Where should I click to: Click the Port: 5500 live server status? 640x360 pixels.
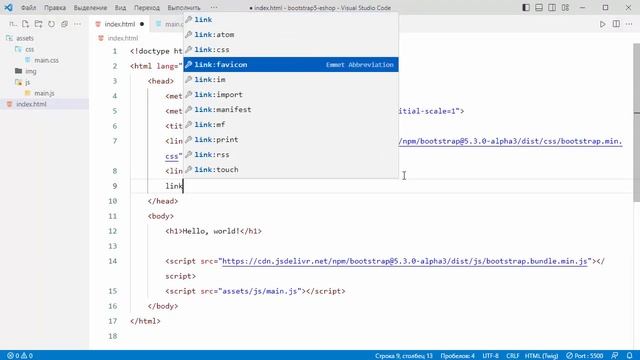click(x=584, y=356)
